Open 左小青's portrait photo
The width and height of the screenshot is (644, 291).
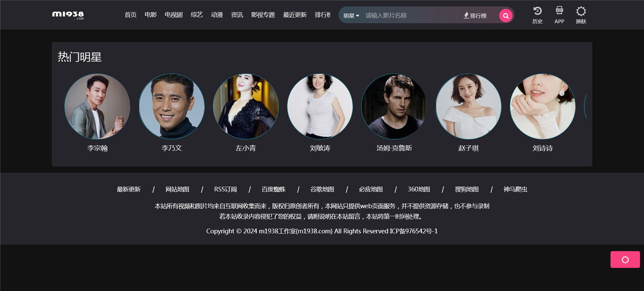click(246, 106)
